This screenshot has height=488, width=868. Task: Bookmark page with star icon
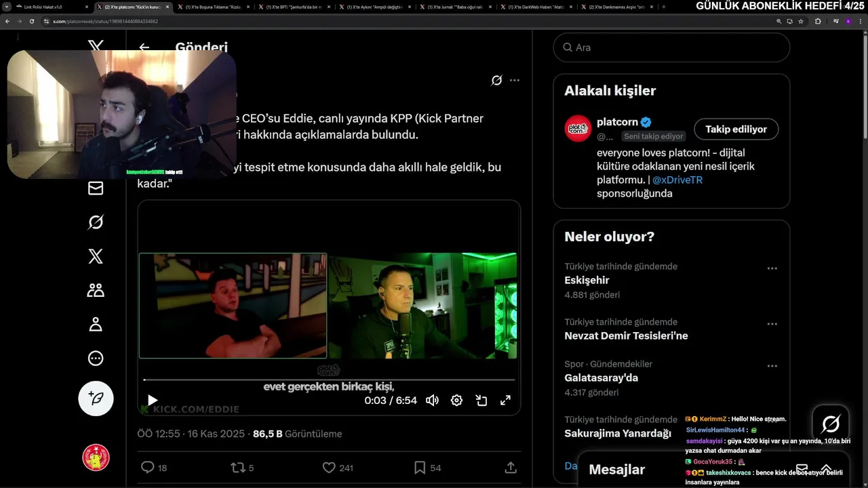point(801,21)
